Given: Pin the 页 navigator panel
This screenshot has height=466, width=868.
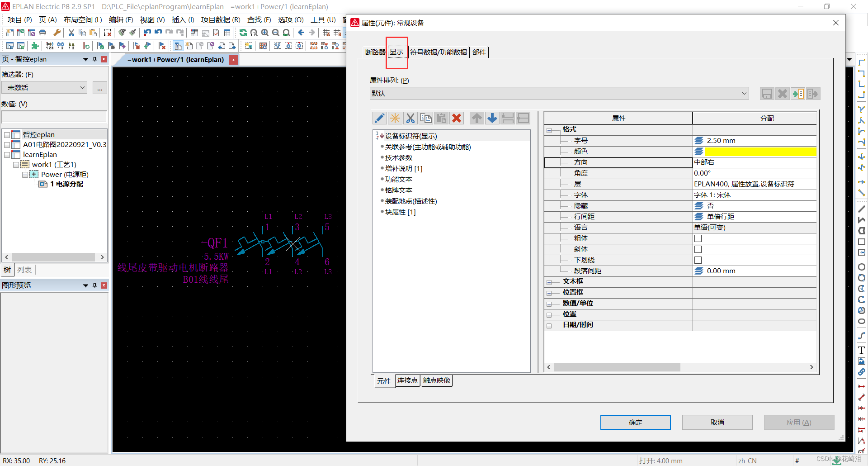Looking at the screenshot, I should [95, 59].
